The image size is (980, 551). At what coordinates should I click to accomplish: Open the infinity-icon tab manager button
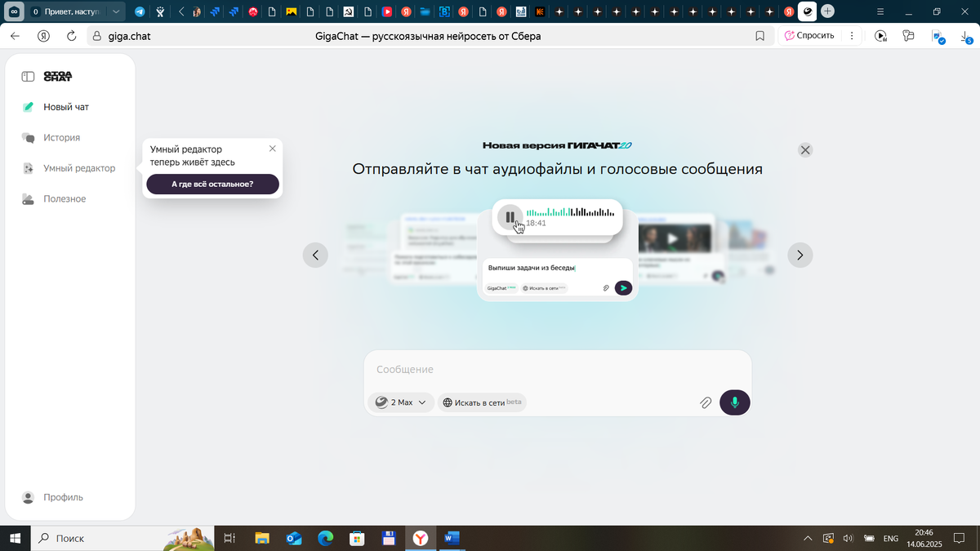(x=16, y=12)
